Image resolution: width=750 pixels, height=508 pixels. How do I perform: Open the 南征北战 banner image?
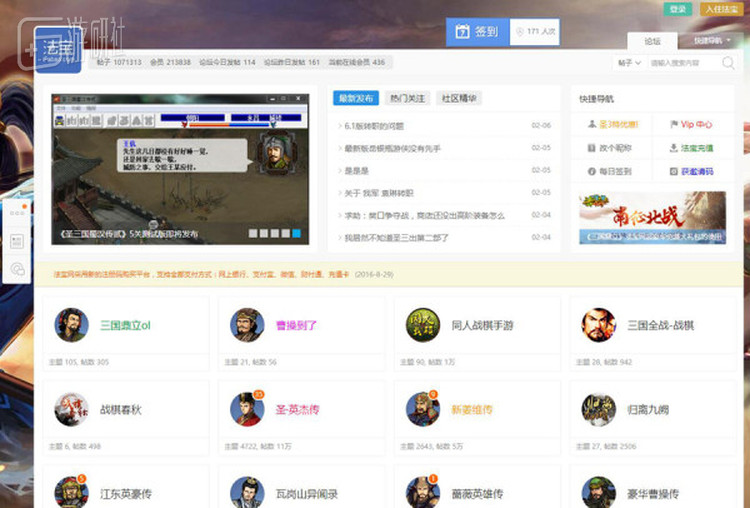point(652,218)
